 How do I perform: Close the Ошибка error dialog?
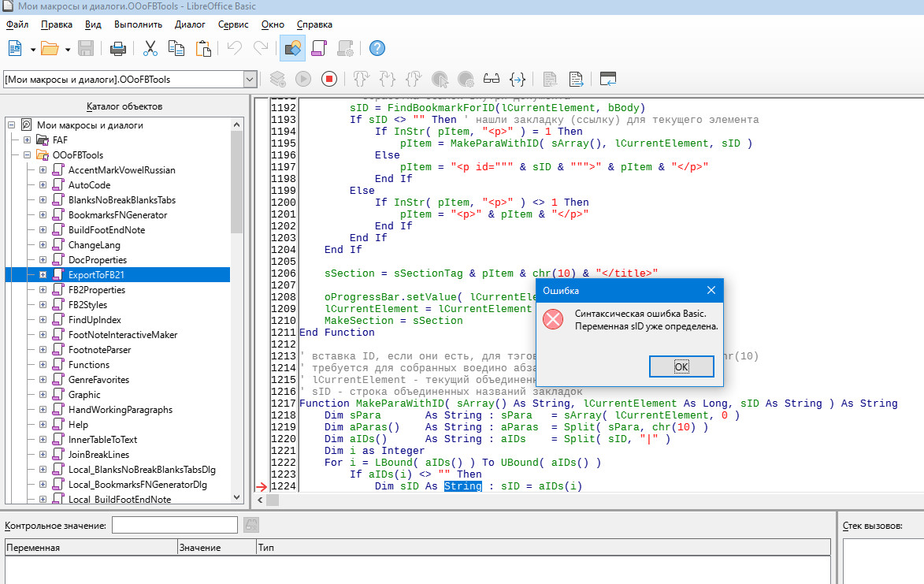(x=711, y=290)
